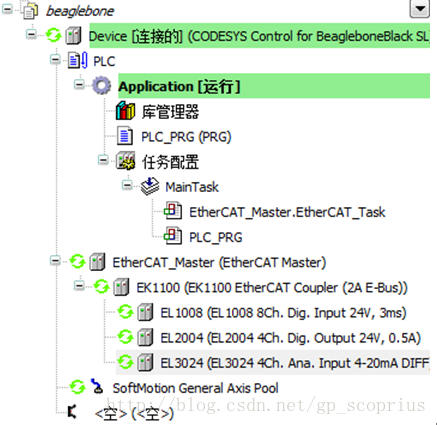Click the green sync icon beside EtherCAT_Master
Viewport: 437px width, 425px height.
click(x=77, y=262)
